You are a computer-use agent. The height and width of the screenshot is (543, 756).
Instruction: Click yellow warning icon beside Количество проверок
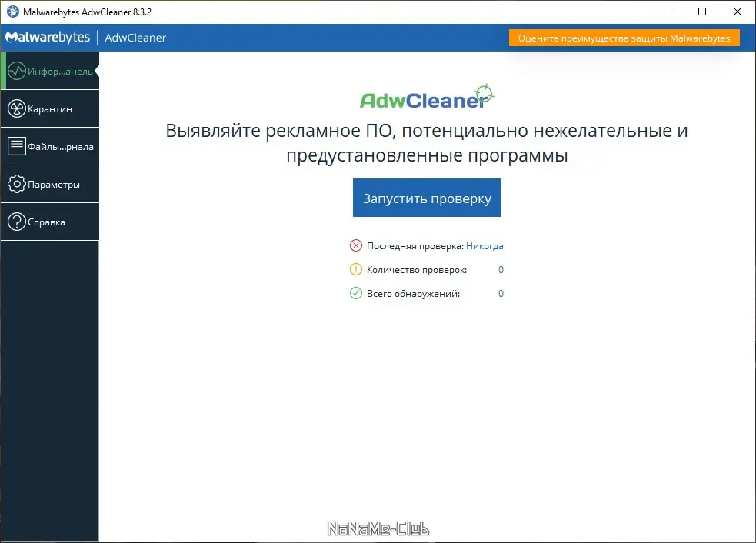pos(356,269)
